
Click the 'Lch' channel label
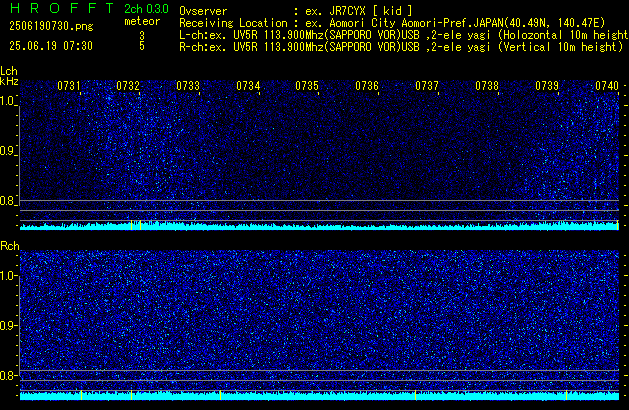(9, 71)
